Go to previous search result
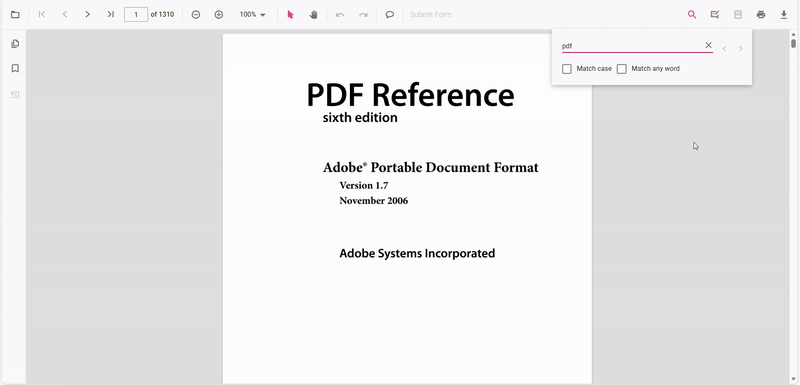The image size is (800, 385). pos(724,48)
